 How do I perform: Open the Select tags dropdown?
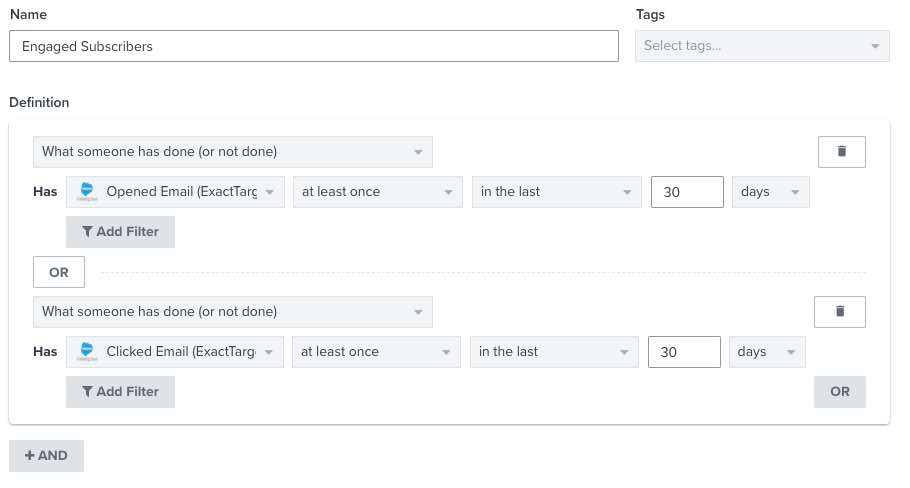pyautogui.click(x=762, y=46)
